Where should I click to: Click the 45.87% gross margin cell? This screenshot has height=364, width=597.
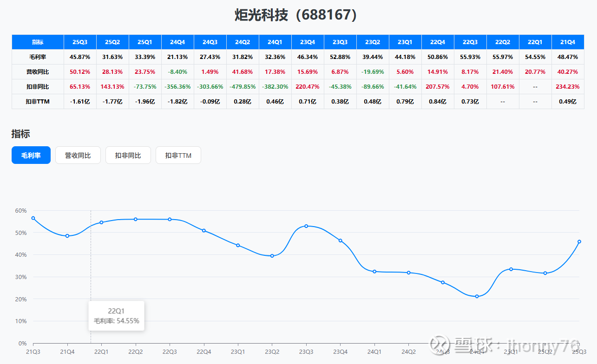tap(80, 57)
